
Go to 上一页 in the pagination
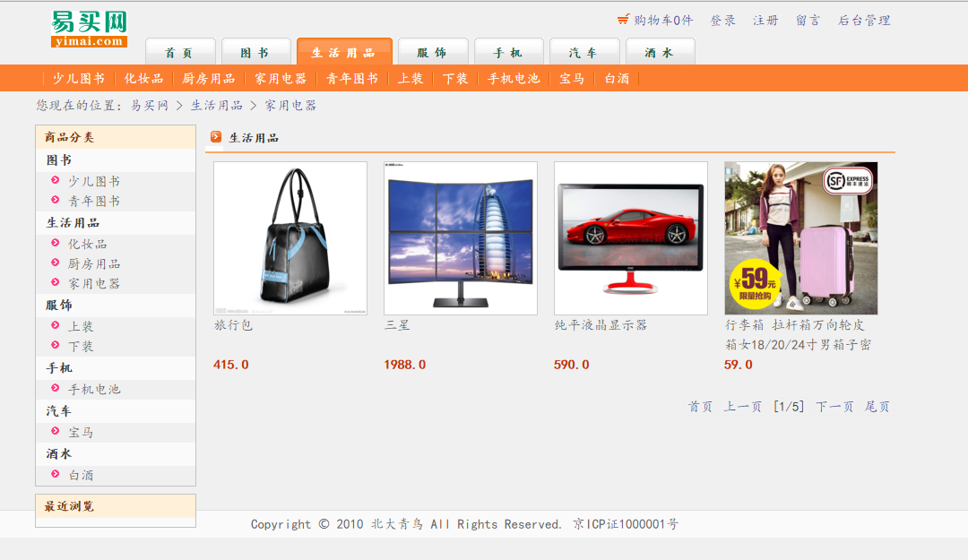click(x=743, y=406)
